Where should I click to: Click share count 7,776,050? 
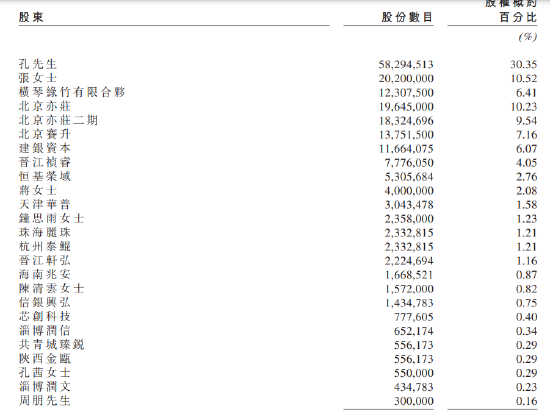[409, 163]
